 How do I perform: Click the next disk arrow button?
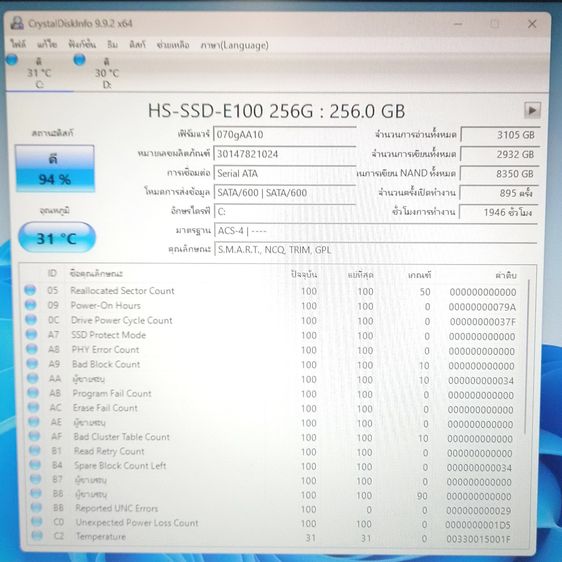coord(532,110)
